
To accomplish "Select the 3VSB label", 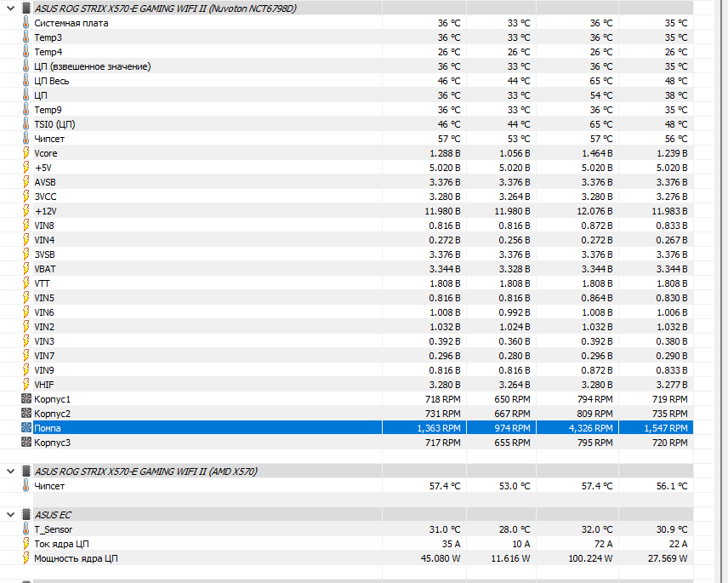I will (x=44, y=254).
